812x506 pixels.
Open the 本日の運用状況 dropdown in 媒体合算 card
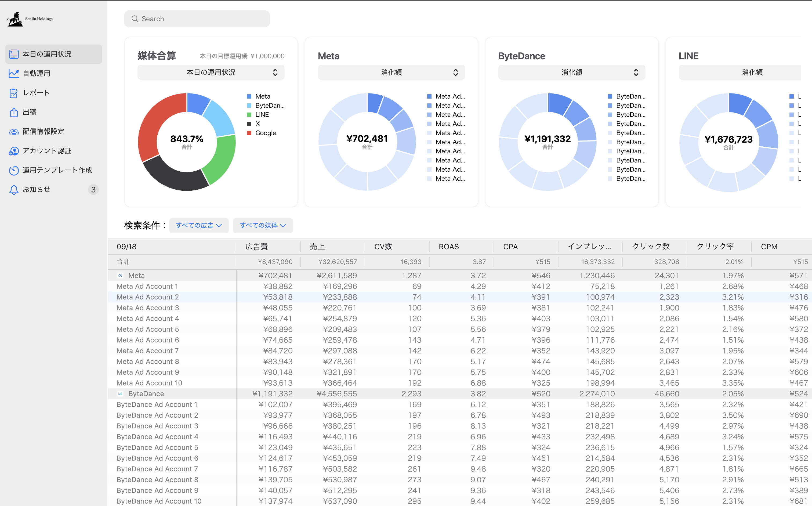[x=211, y=72]
